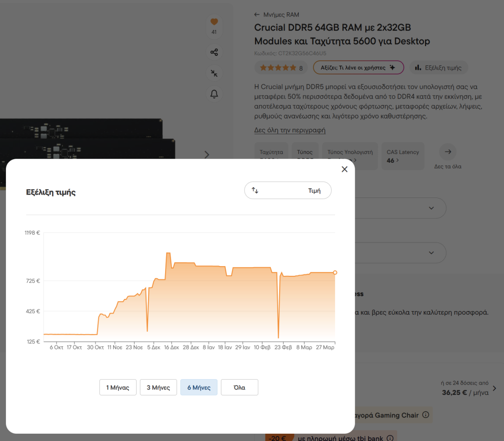Open the Εξέλιξη τιμής button

click(439, 68)
